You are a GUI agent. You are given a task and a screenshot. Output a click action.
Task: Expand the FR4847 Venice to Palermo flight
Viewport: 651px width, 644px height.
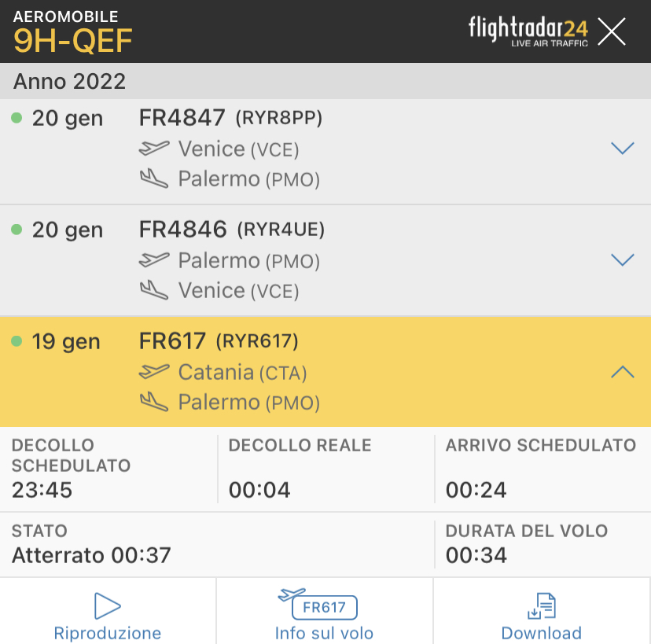click(622, 149)
